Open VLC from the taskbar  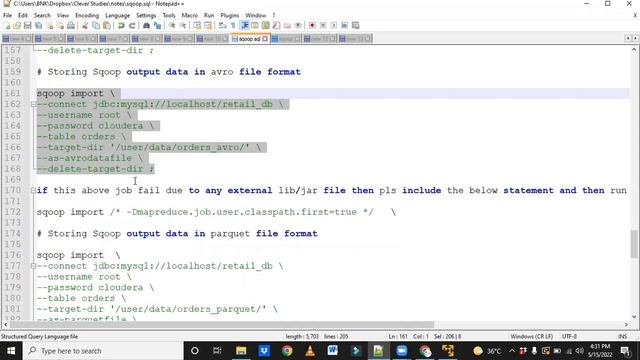pyautogui.click(x=310, y=351)
